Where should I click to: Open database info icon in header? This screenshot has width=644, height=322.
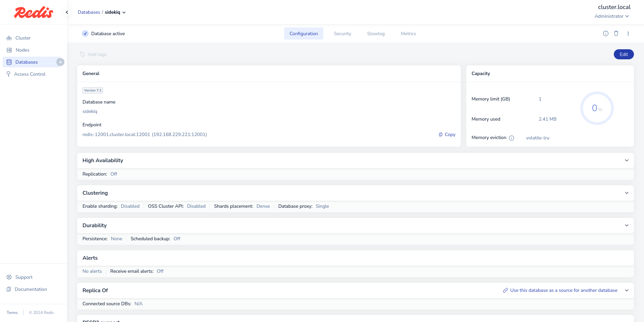click(606, 34)
